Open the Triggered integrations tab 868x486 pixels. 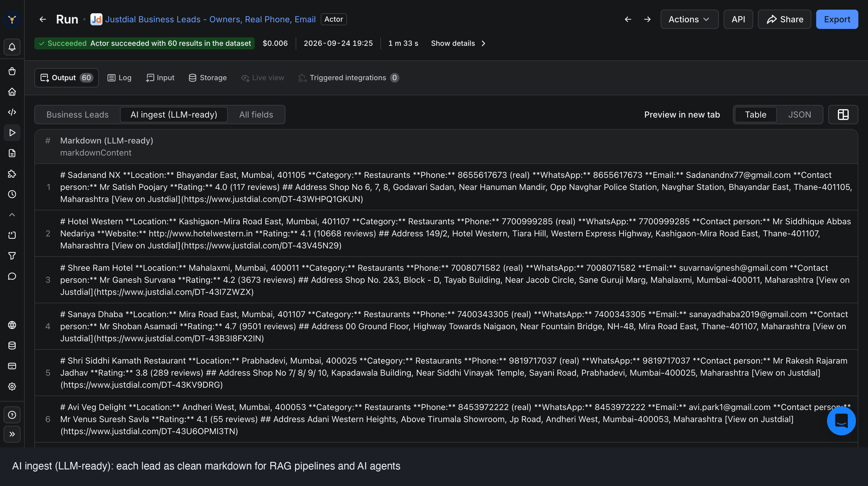(348, 77)
